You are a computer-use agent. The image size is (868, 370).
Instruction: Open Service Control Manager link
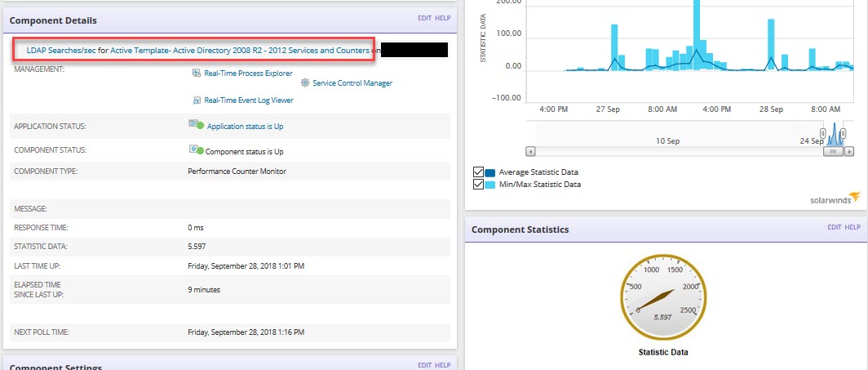pyautogui.click(x=352, y=83)
